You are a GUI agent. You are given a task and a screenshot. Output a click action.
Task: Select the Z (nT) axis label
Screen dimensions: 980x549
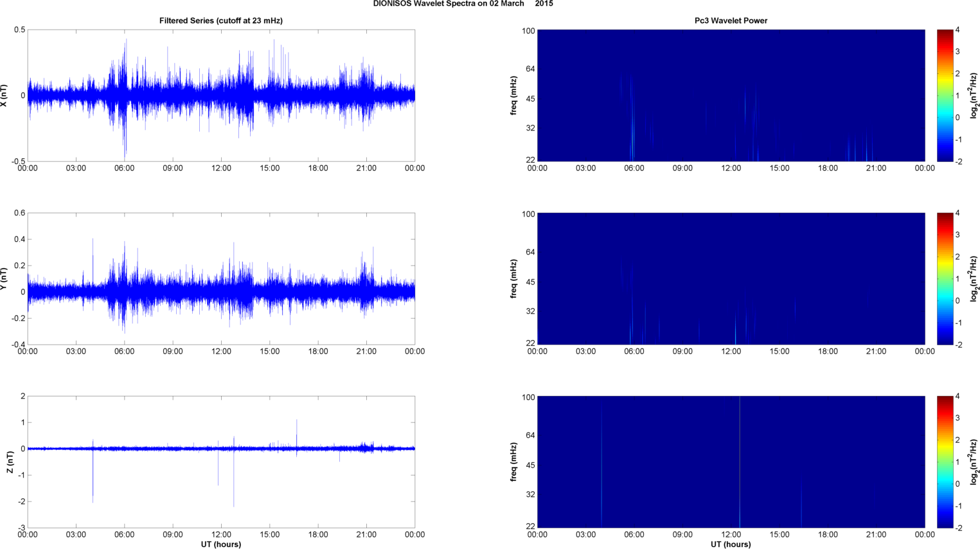click(10, 462)
